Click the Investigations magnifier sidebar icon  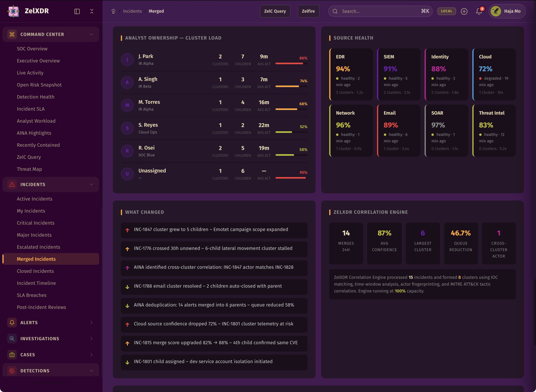12,339
